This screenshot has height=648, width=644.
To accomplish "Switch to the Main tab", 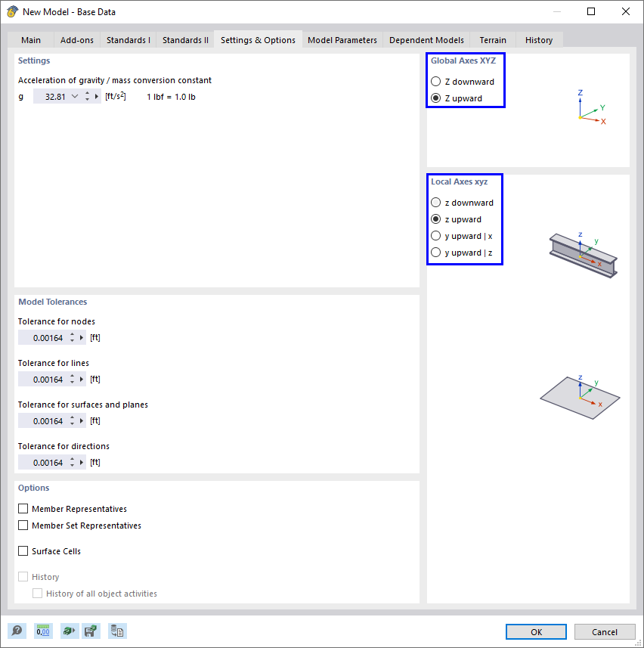I will tap(31, 40).
